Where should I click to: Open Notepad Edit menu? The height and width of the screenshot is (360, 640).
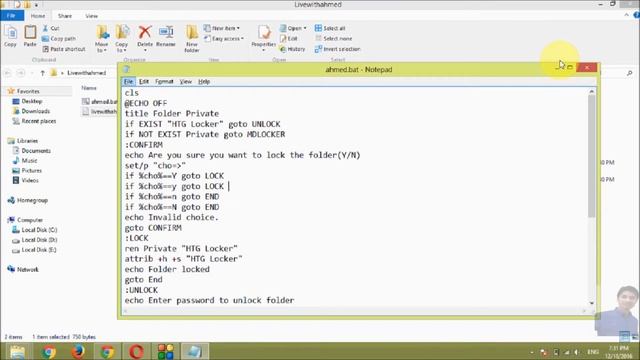[x=144, y=82]
